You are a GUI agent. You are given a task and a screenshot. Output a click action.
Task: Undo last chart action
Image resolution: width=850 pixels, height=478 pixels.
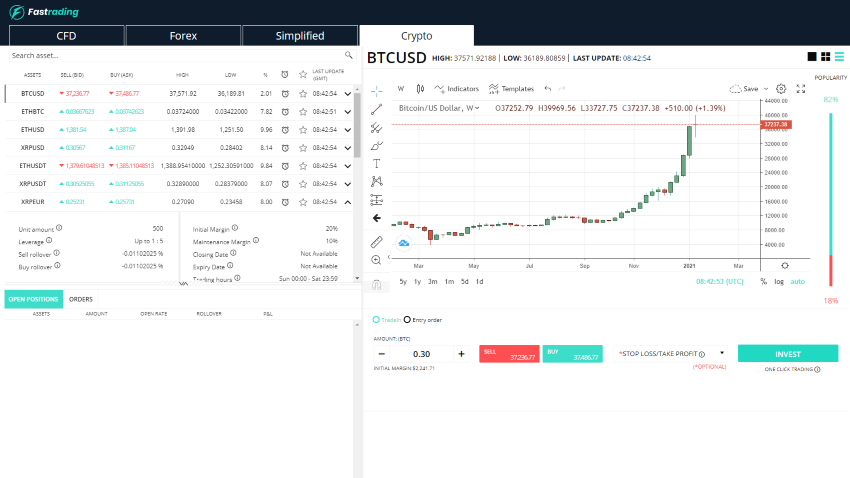coord(548,89)
